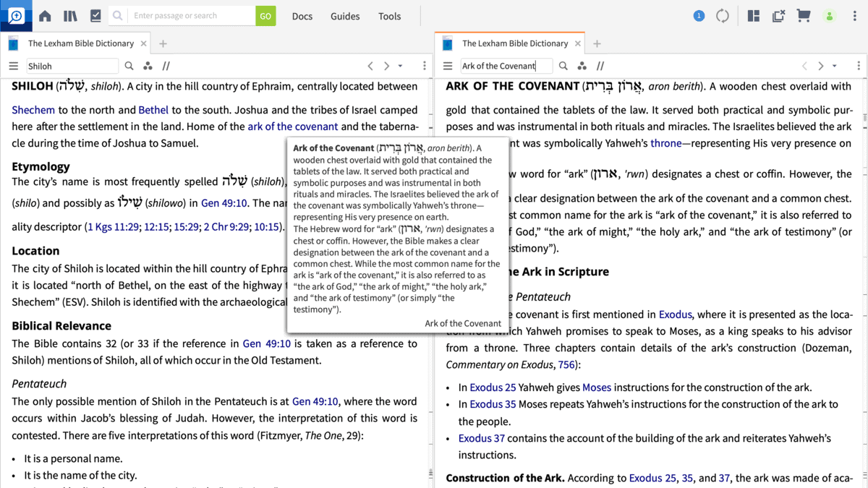Open the panel menu in Ark of the Covenant panel

click(859, 66)
